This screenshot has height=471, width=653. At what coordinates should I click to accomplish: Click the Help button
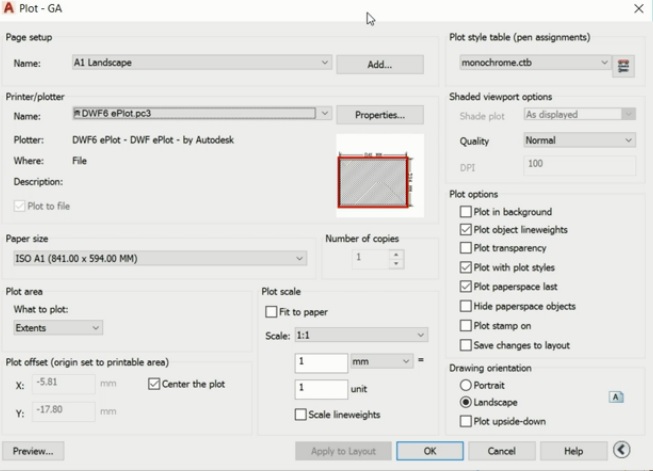(573, 451)
